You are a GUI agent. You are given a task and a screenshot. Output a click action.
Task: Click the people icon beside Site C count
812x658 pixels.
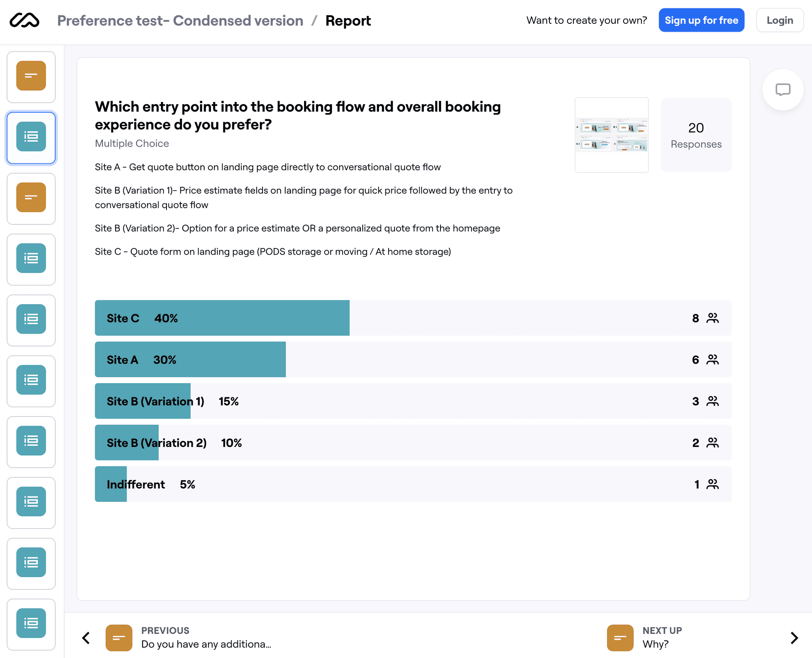[712, 318]
